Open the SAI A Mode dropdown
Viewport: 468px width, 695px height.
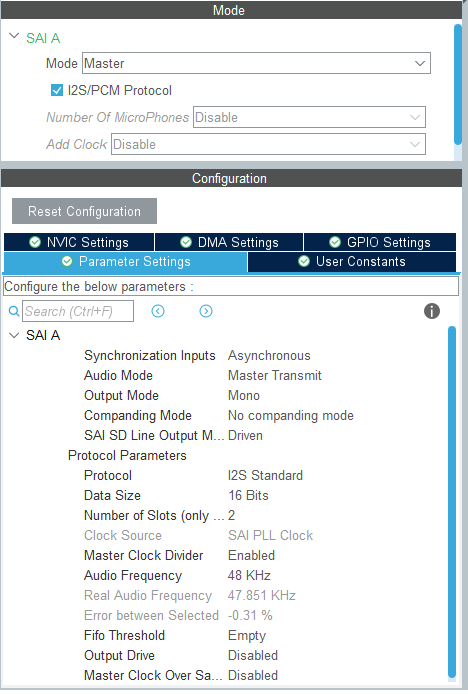pos(256,63)
